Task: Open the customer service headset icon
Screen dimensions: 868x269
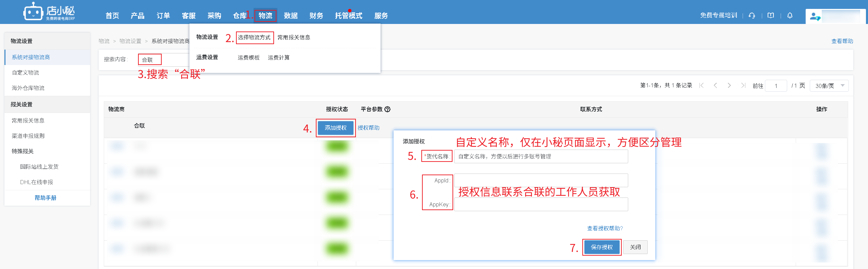Action: (x=752, y=15)
